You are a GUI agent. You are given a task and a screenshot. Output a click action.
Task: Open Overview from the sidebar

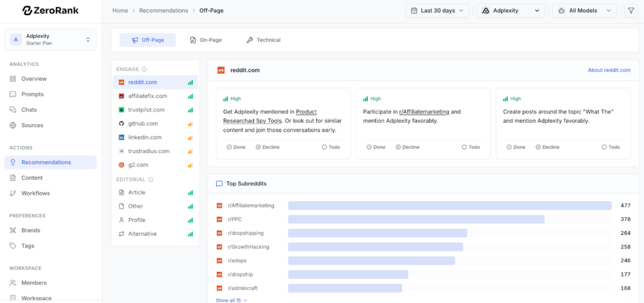tap(33, 79)
